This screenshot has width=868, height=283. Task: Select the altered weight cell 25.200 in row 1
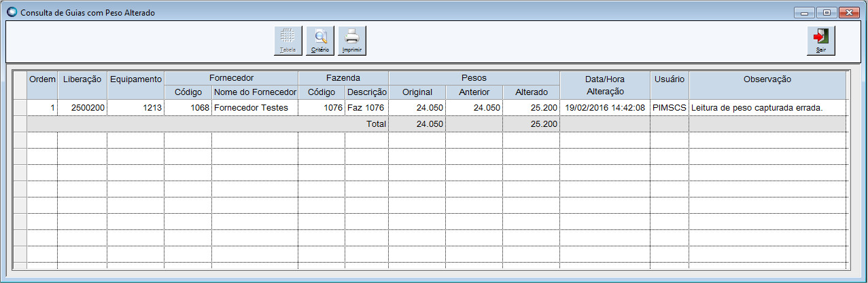click(x=532, y=107)
